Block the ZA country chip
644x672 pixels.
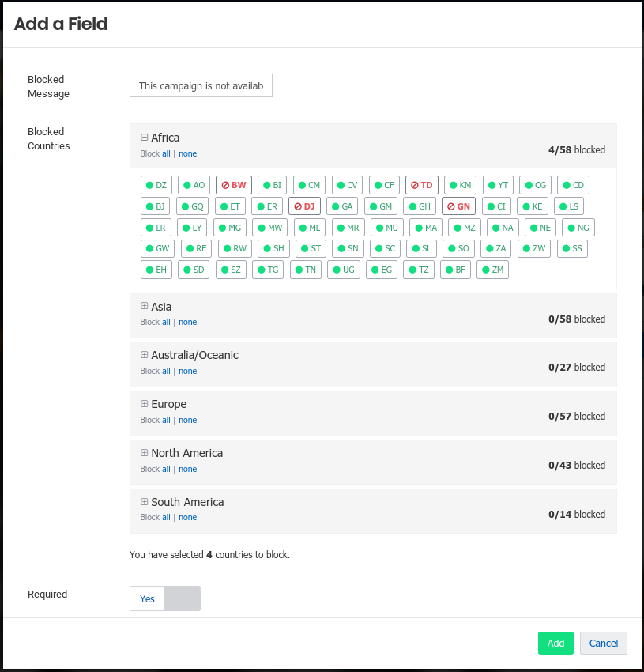pos(495,248)
